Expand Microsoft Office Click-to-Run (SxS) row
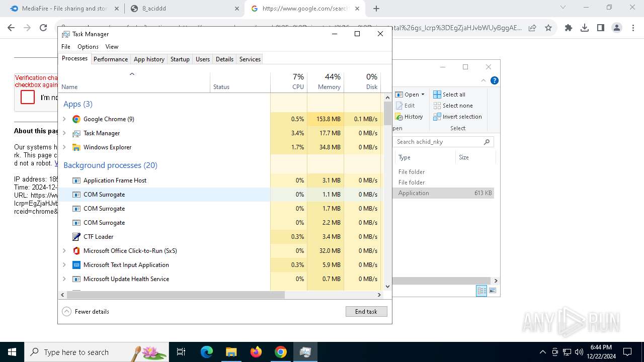Viewport: 644px width, 362px height. (64, 251)
